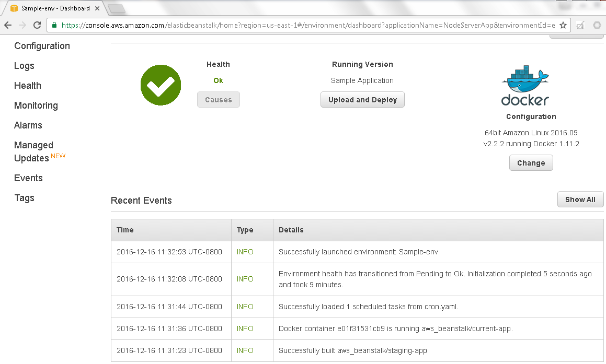Viewport: 606px width, 364px height.
Task: Click 'Successfully loaded 1 scheduled tasks' detail
Action: point(368,307)
